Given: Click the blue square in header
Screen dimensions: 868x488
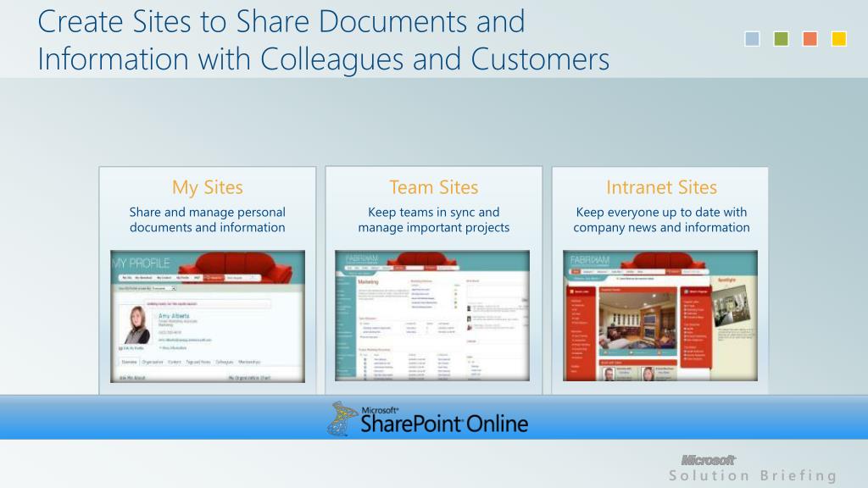Looking at the screenshot, I should 752,39.
